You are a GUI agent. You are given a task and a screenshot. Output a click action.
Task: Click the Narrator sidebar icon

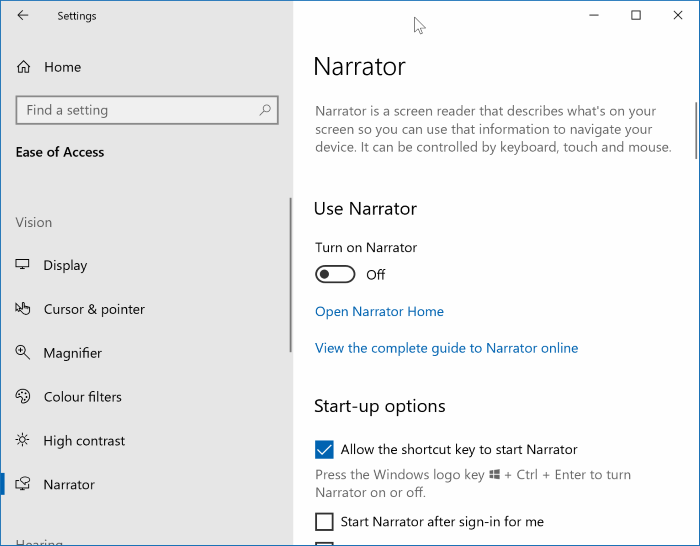pos(22,484)
